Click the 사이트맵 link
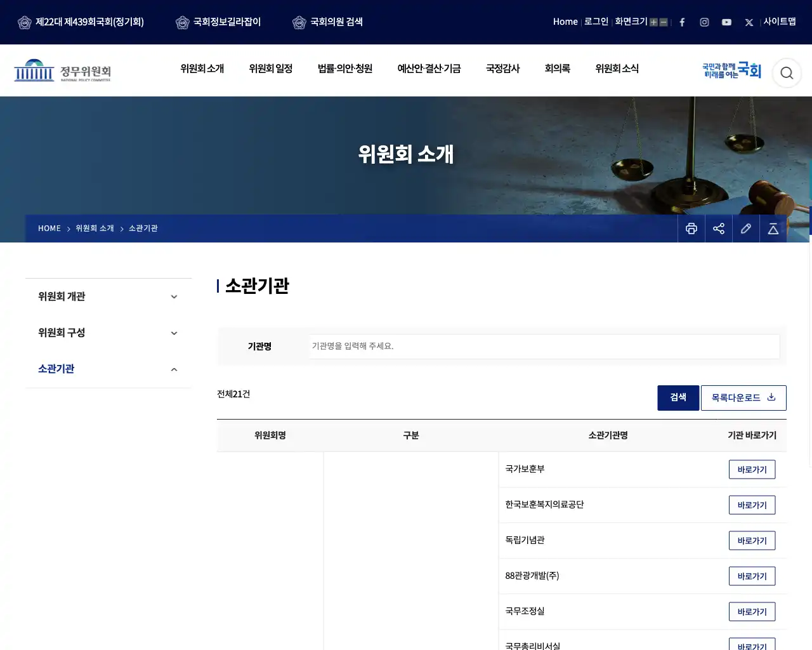The height and width of the screenshot is (650, 812). (x=780, y=22)
